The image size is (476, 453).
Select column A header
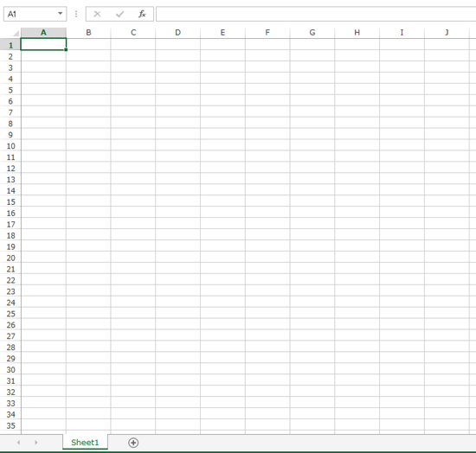(43, 33)
